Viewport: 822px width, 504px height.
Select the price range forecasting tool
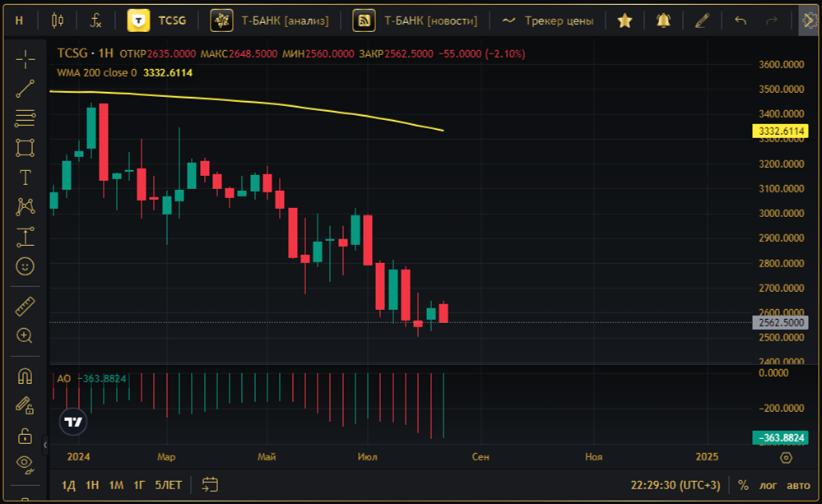point(26,237)
